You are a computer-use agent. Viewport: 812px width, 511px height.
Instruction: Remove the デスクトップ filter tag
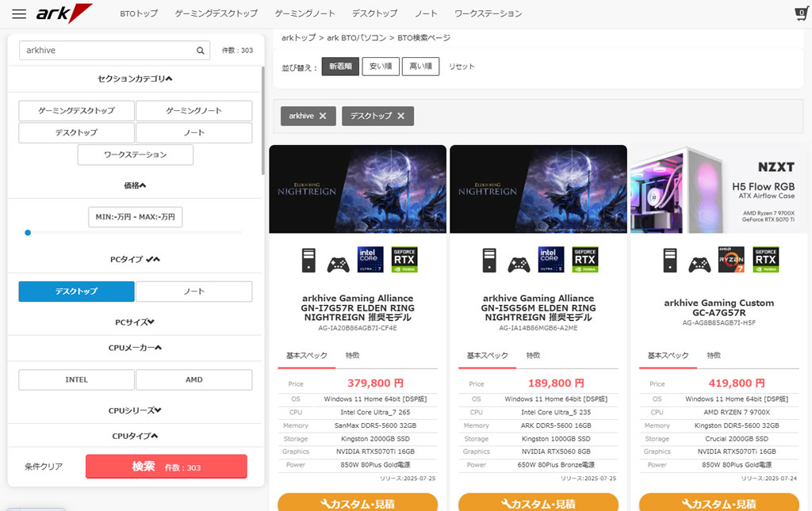coord(400,116)
